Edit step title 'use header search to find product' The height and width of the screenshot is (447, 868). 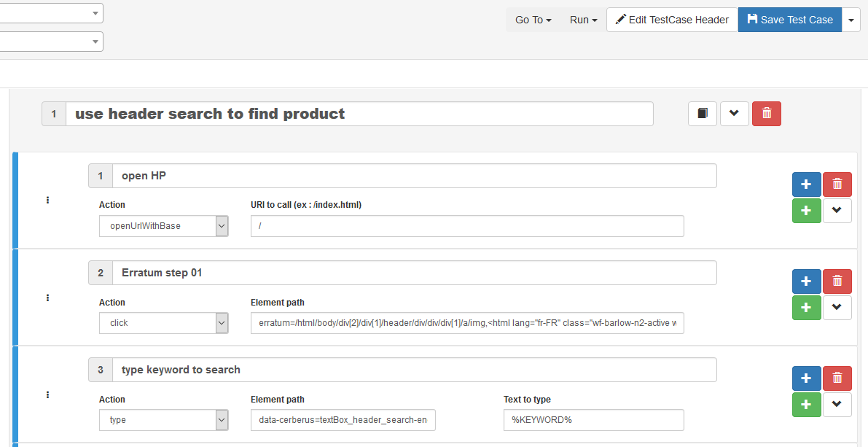(359, 114)
